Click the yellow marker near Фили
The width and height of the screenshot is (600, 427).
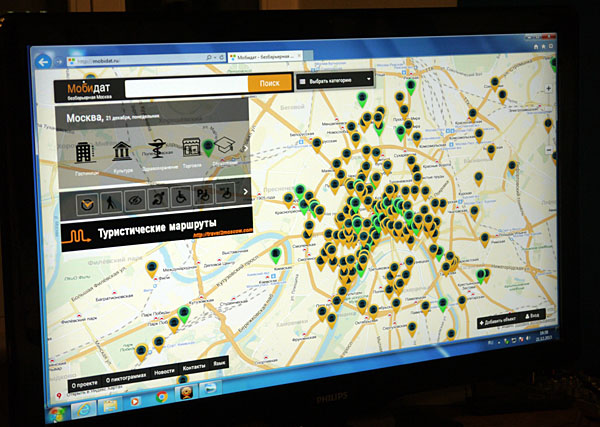tap(152, 268)
